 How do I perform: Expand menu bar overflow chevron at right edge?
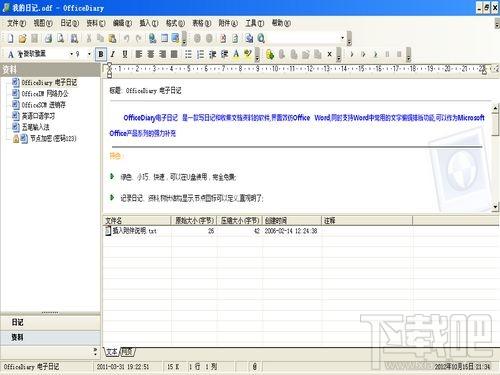(497, 24)
